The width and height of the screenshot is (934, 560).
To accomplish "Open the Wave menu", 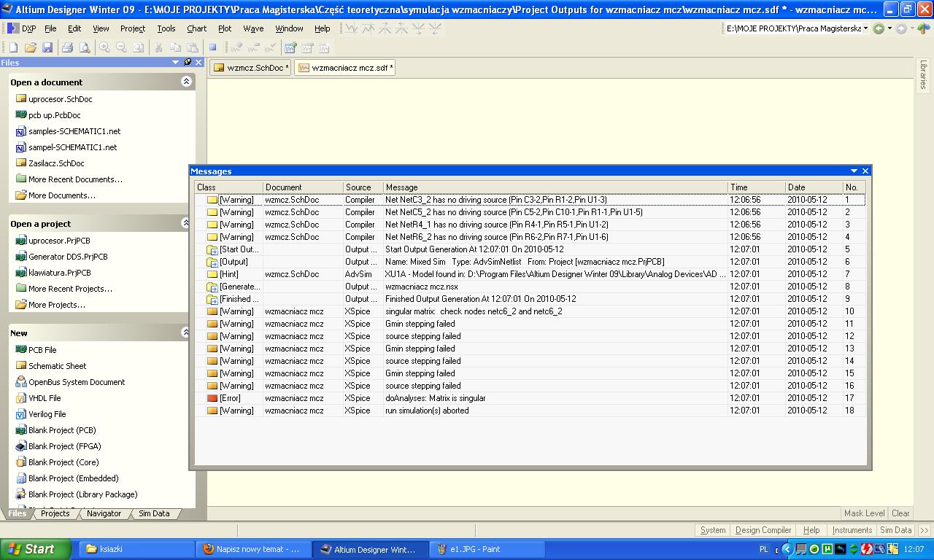I will pyautogui.click(x=253, y=28).
